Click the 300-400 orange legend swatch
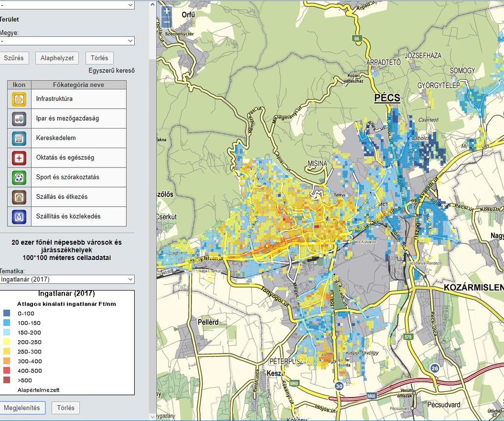 pyautogui.click(x=6, y=361)
